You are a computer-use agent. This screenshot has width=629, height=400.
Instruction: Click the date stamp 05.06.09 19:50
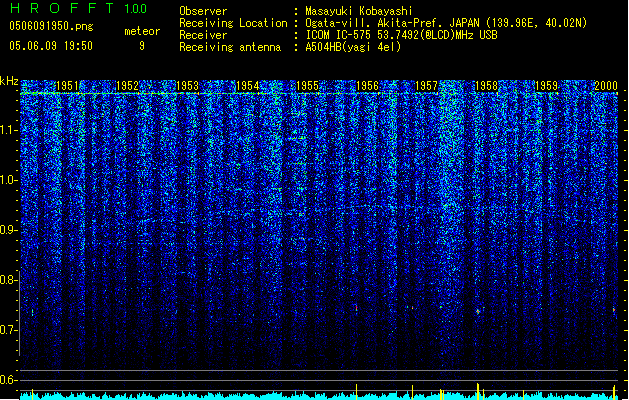(51, 46)
